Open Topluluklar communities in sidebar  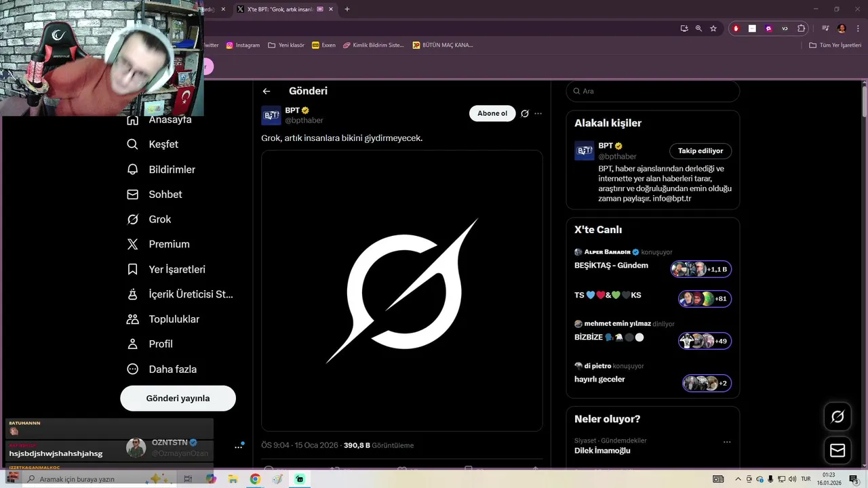(x=163, y=319)
